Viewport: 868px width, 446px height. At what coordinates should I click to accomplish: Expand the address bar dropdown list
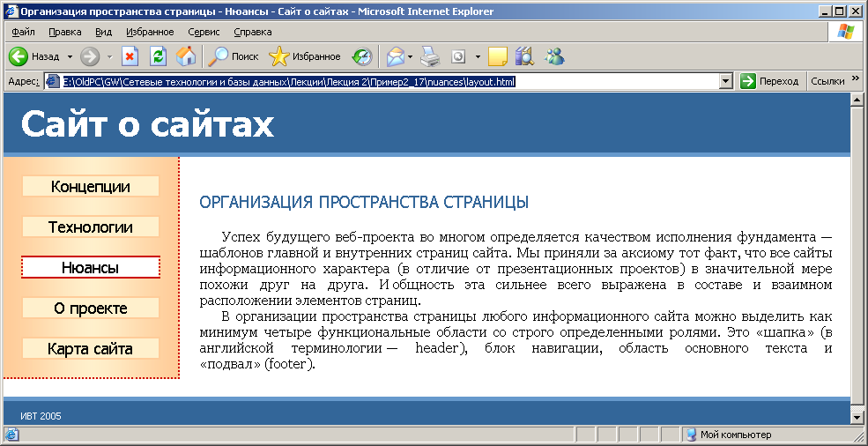726,81
